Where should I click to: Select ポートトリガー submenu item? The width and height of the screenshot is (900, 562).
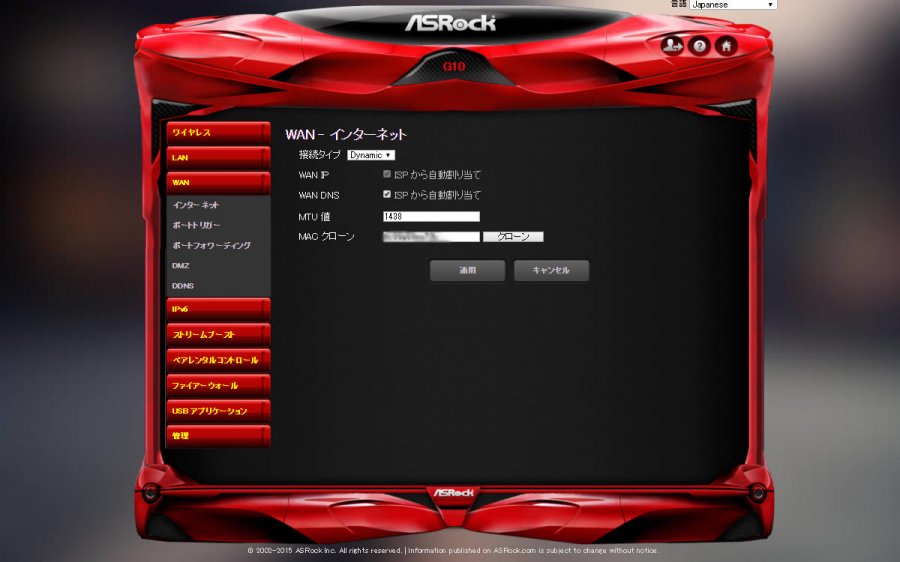196,225
